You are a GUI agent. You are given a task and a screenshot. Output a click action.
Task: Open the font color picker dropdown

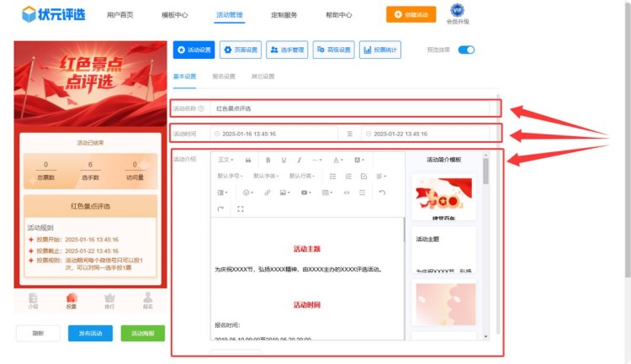point(337,160)
